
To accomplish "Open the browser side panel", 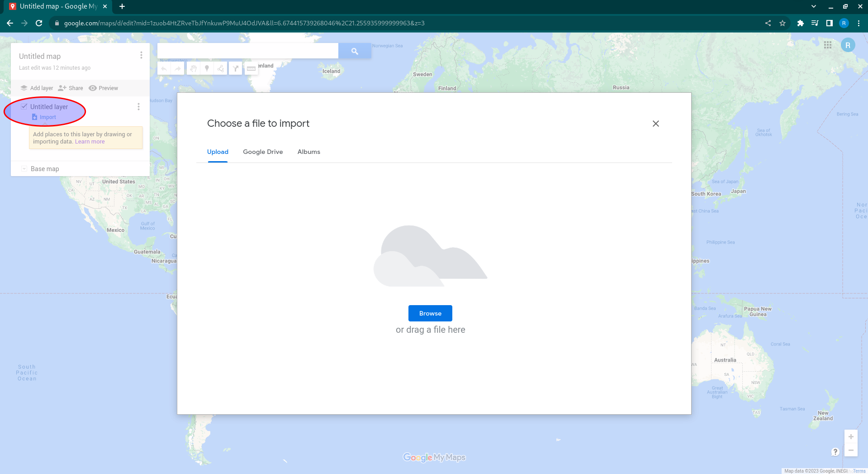I will [x=830, y=23].
